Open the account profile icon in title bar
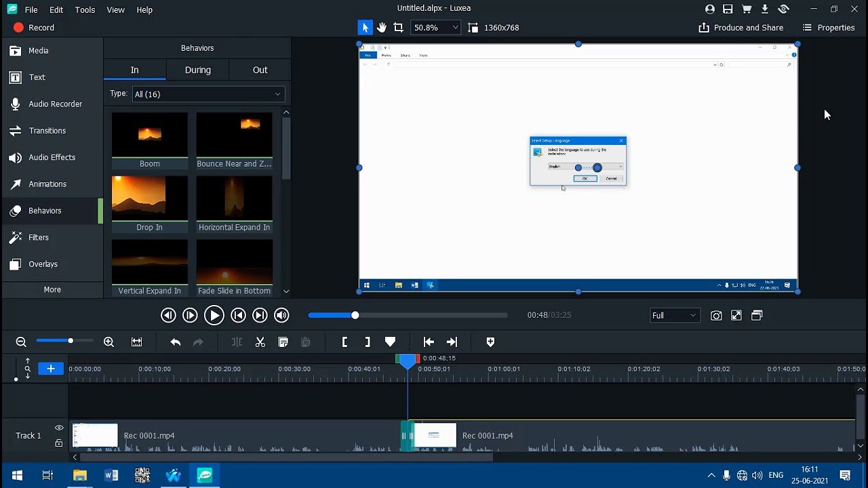The width and height of the screenshot is (868, 488). [x=710, y=9]
